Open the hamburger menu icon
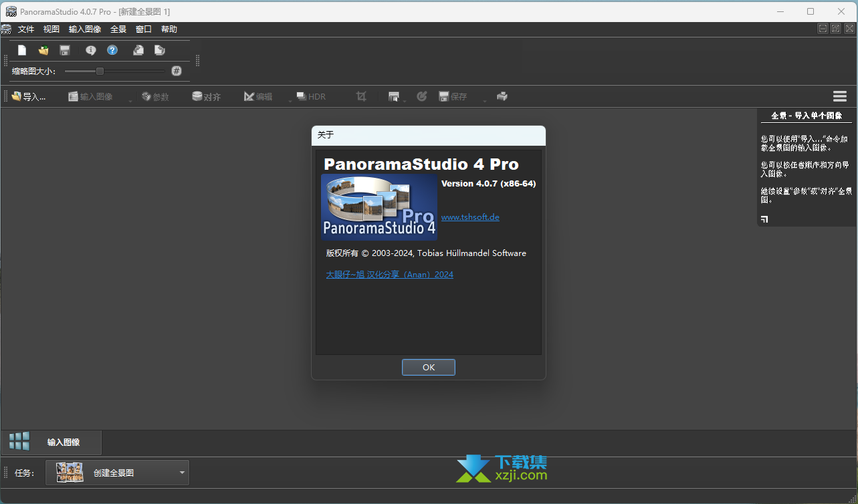The width and height of the screenshot is (858, 504). click(x=840, y=96)
